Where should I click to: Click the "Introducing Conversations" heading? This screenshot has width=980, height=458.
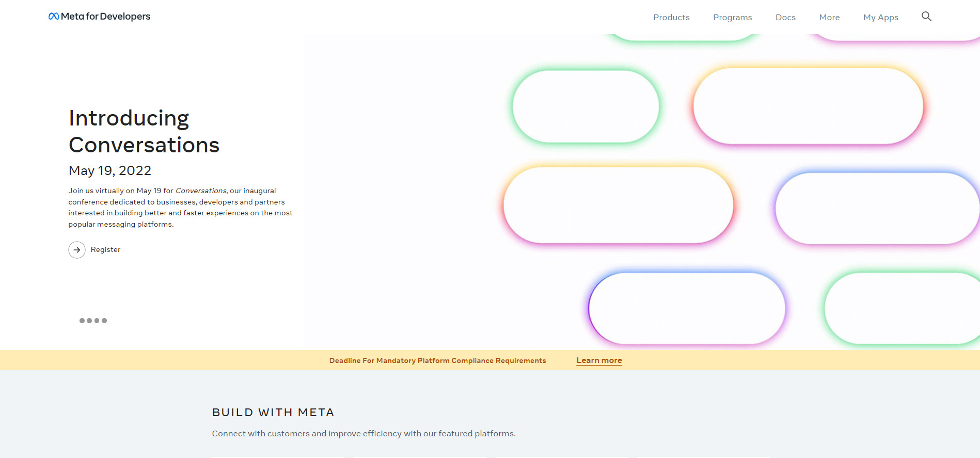[x=144, y=131]
